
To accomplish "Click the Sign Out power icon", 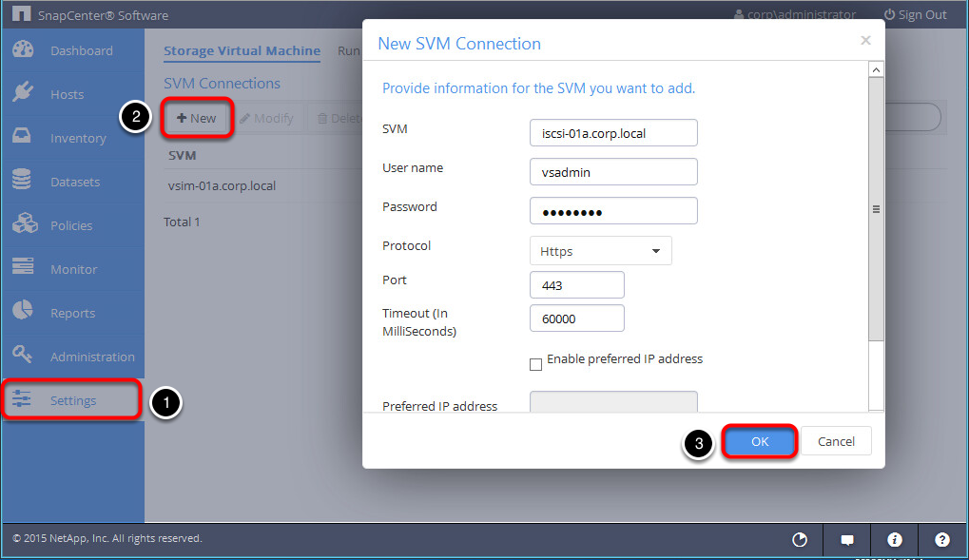I will [889, 14].
